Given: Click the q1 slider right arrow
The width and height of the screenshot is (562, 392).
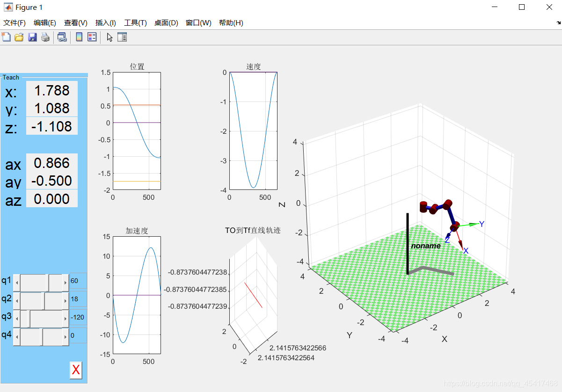Looking at the screenshot, I should pos(65,283).
